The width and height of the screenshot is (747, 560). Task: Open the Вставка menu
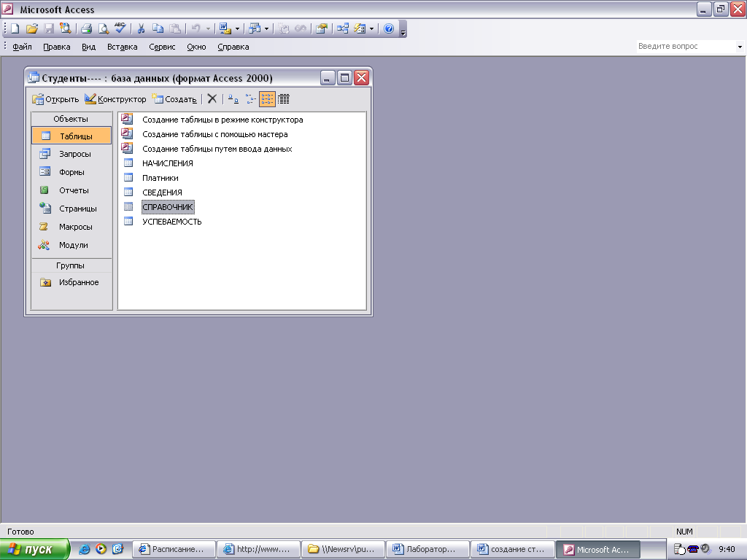[x=122, y=47]
